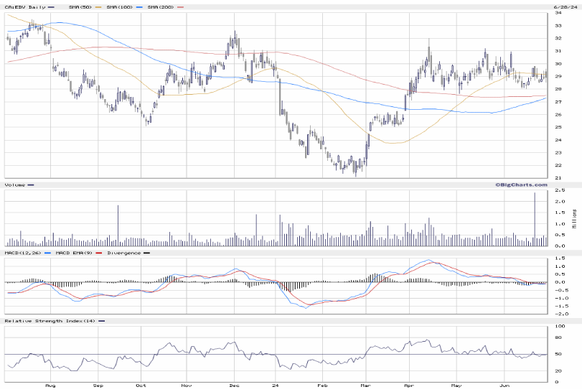Select the MACD EMA(9) legend label
The width and height of the screenshot is (582, 392).
click(72, 253)
